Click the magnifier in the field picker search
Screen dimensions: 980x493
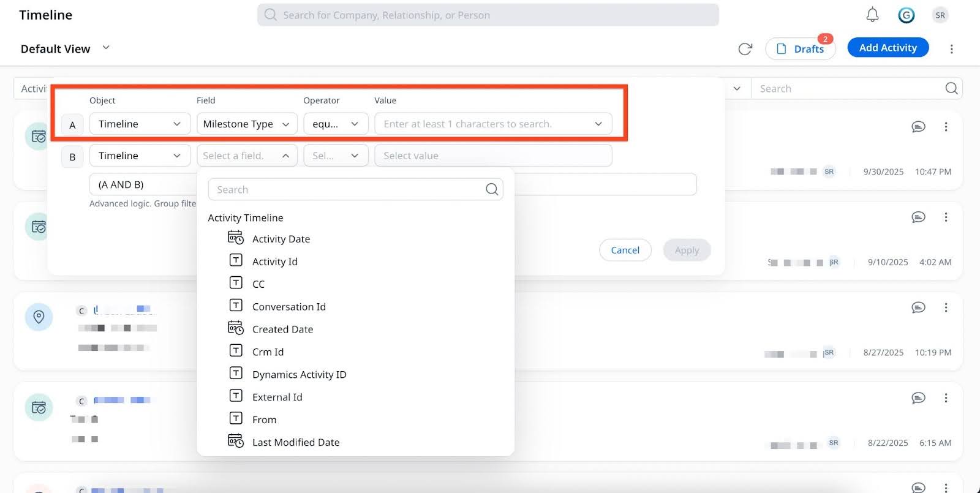pos(492,189)
